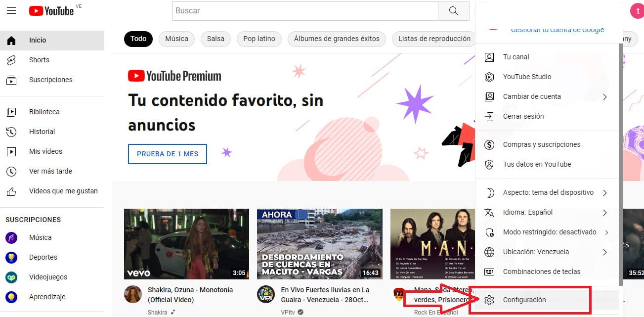Open Vídeos que me gustan
This screenshot has height=317, width=644.
(x=52, y=191)
